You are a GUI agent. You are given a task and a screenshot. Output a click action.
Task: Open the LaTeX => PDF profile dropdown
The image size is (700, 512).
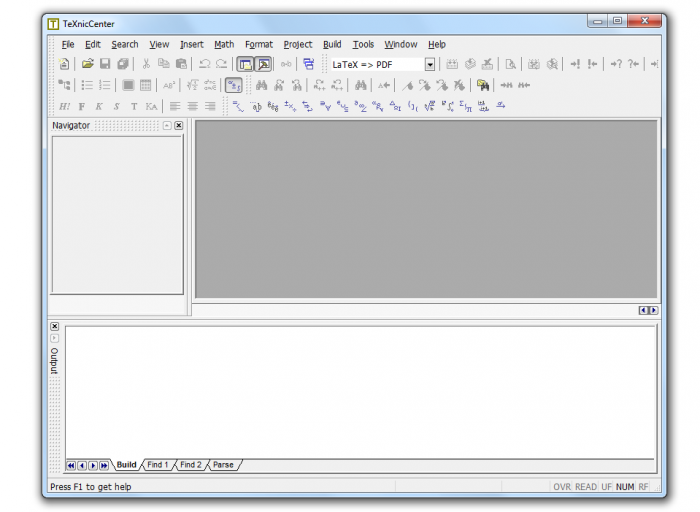click(x=430, y=65)
